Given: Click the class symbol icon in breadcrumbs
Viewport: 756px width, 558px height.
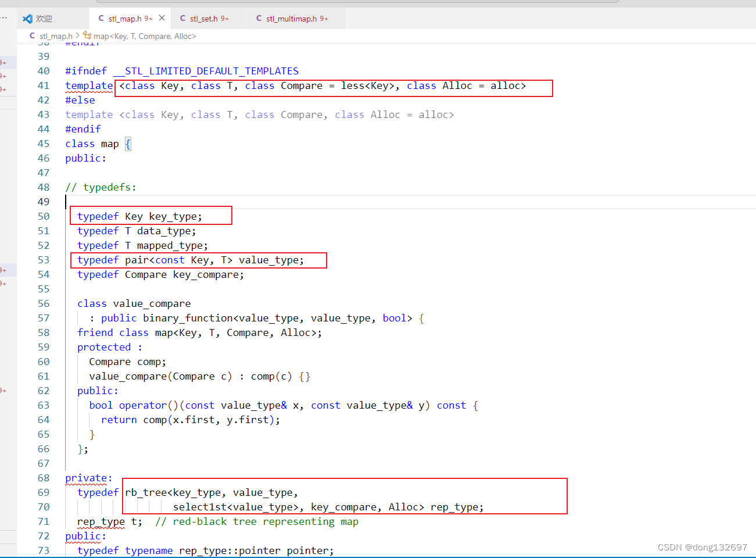Looking at the screenshot, I should click(87, 35).
